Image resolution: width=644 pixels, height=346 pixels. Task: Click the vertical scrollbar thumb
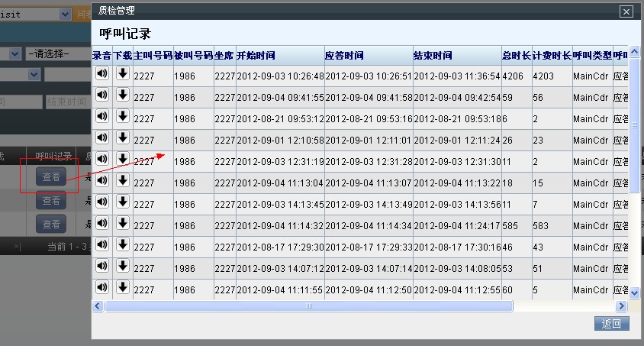[x=635, y=125]
